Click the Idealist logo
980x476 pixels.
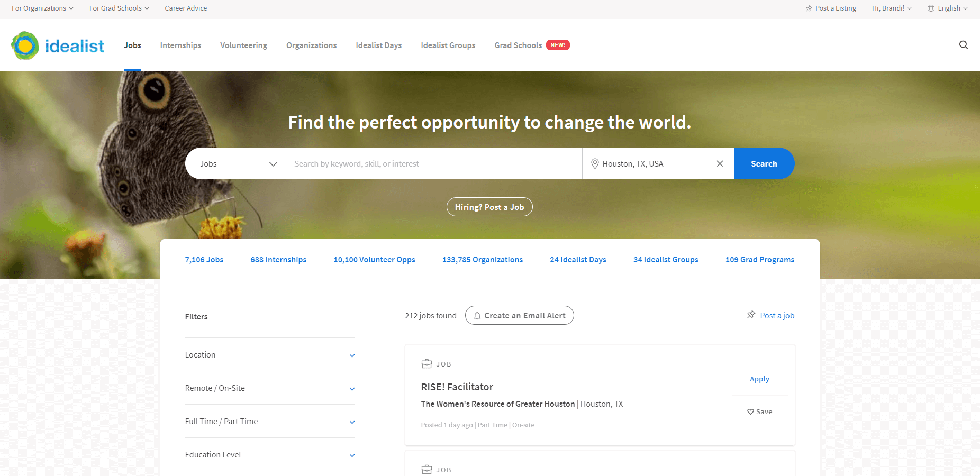point(58,45)
